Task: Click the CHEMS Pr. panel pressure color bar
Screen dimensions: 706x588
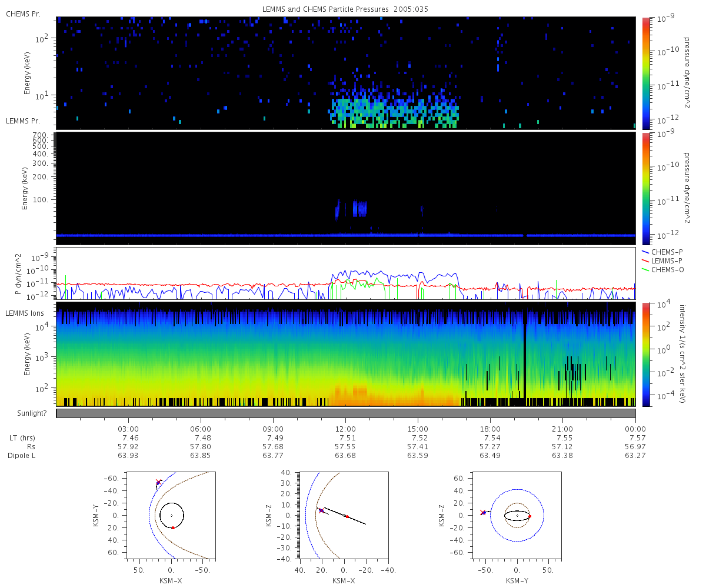Action: point(645,73)
